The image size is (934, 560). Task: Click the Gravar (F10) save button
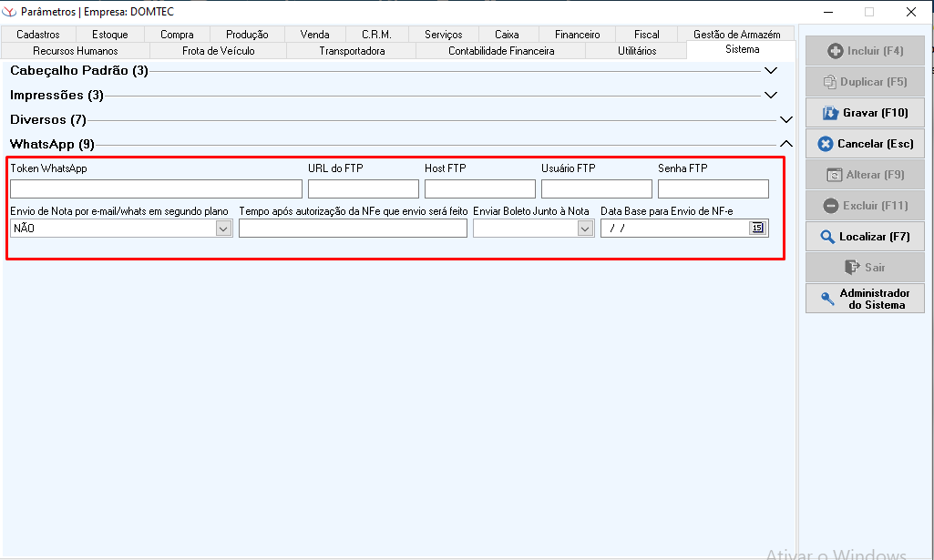click(865, 113)
